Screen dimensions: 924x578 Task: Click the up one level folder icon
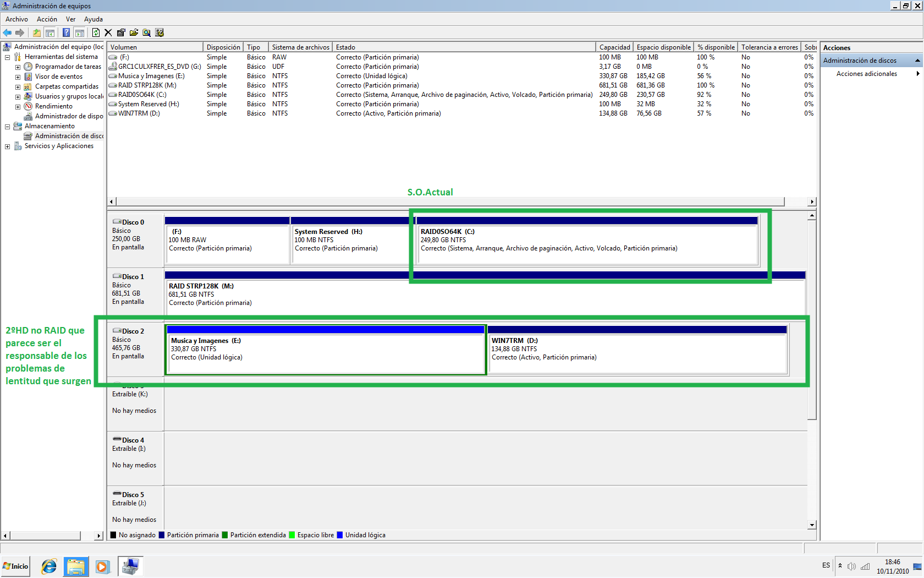(x=37, y=33)
